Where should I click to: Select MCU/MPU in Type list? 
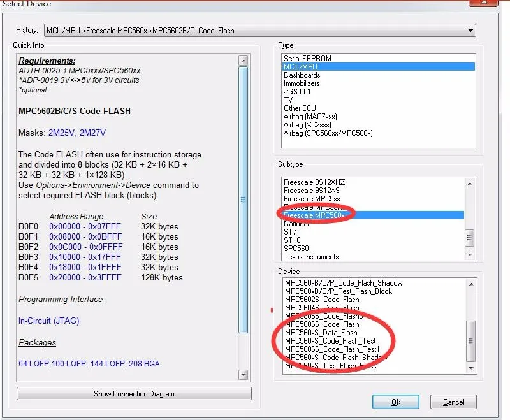[378, 67]
